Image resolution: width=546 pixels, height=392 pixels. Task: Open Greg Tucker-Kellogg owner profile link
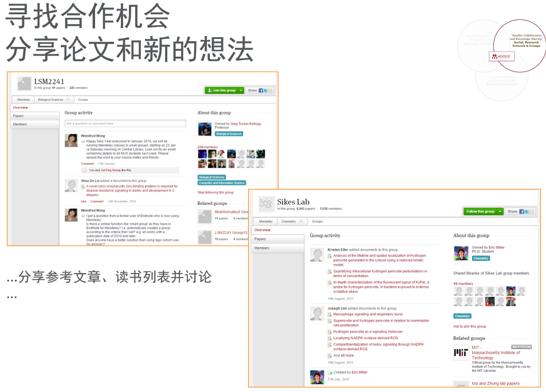(x=245, y=124)
